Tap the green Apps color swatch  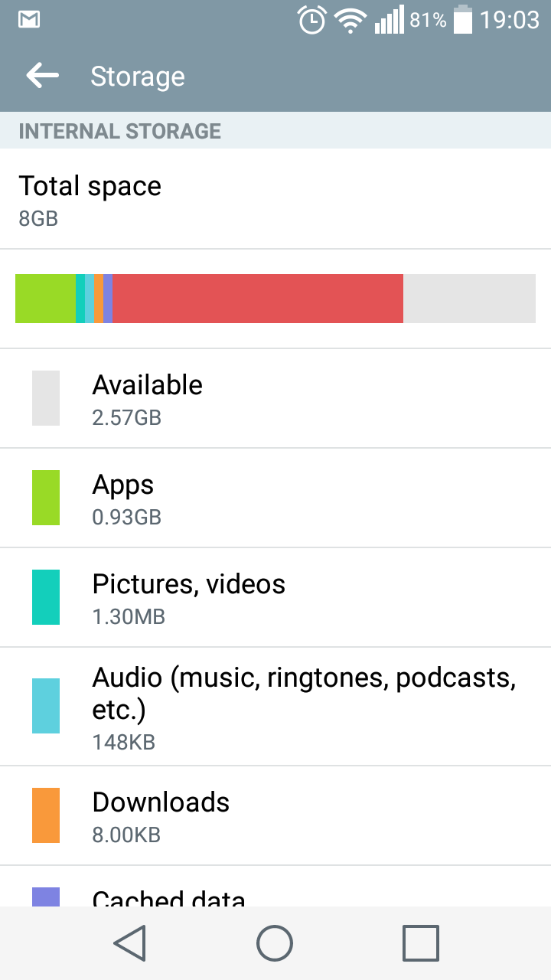coord(46,498)
